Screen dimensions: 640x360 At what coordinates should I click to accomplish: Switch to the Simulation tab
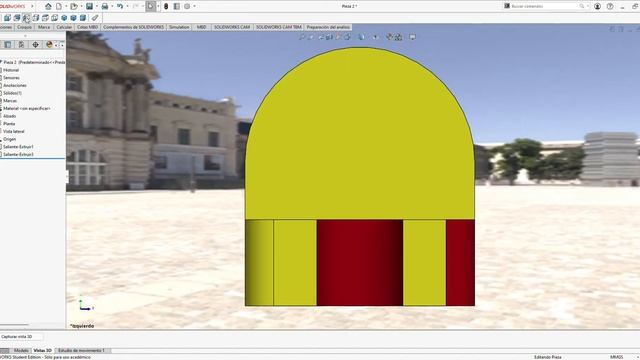(x=179, y=27)
